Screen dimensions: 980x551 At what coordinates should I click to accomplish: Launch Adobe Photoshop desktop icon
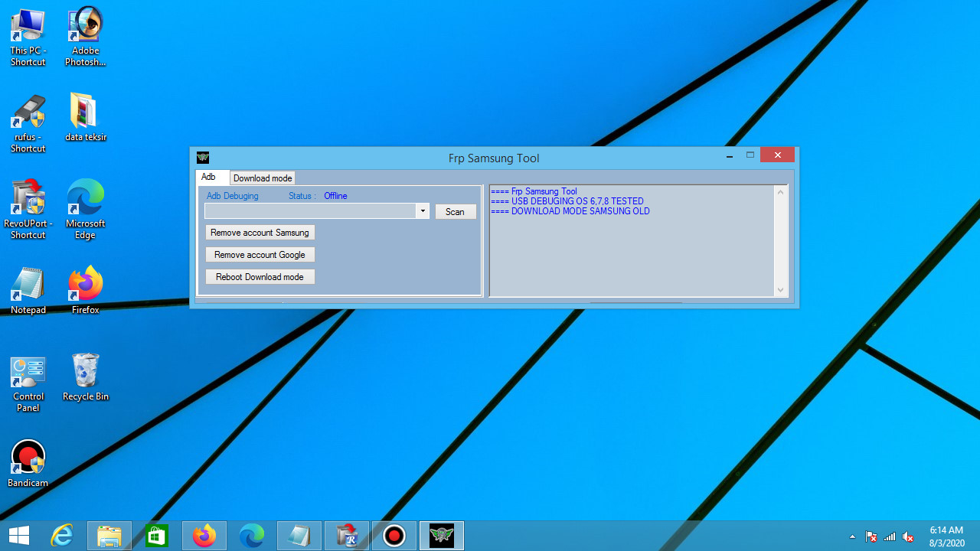(x=86, y=37)
